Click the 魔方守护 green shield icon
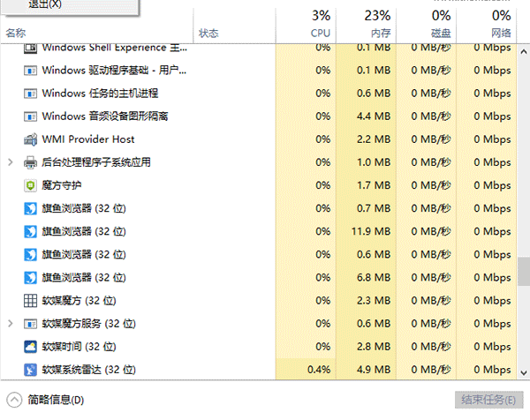This screenshot has height=420, width=530. [x=30, y=185]
